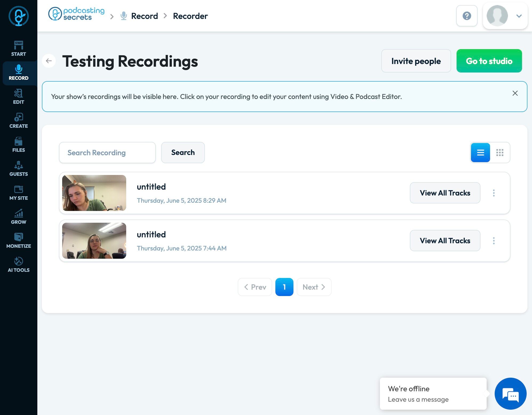This screenshot has width=532, height=415.
Task: Open the EDIT section icon
Action: 18,94
